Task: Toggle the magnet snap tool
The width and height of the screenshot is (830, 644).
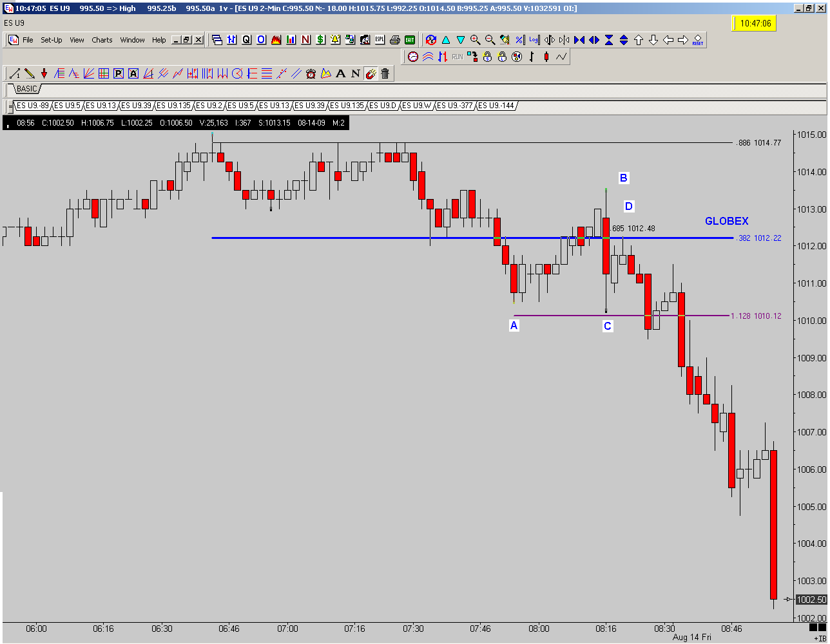Action: tap(370, 73)
